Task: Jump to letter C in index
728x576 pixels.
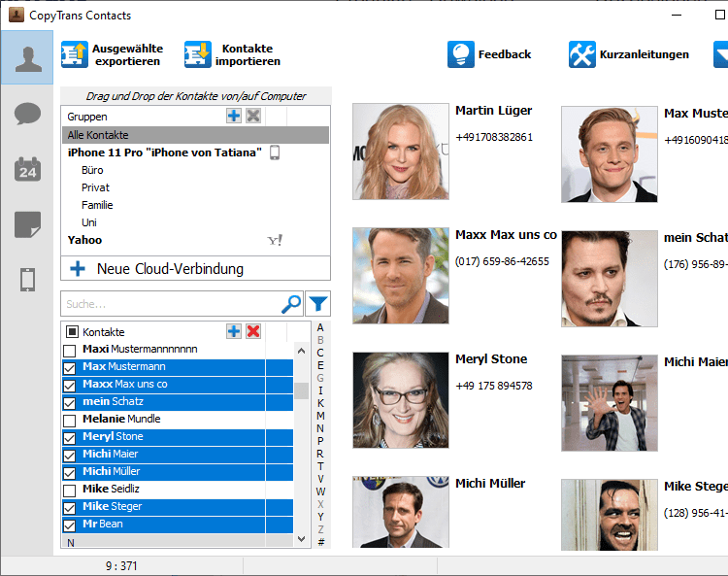Action: tap(320, 353)
